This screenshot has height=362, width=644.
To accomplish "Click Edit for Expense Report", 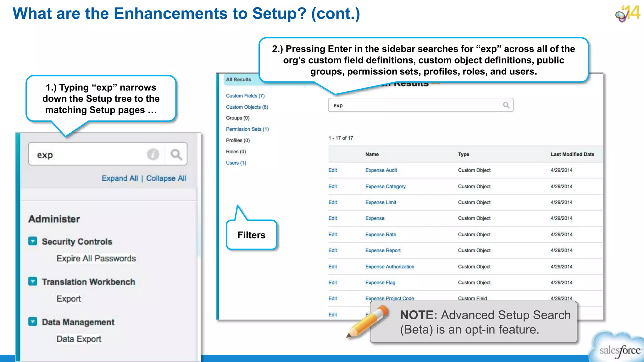I will [x=333, y=250].
